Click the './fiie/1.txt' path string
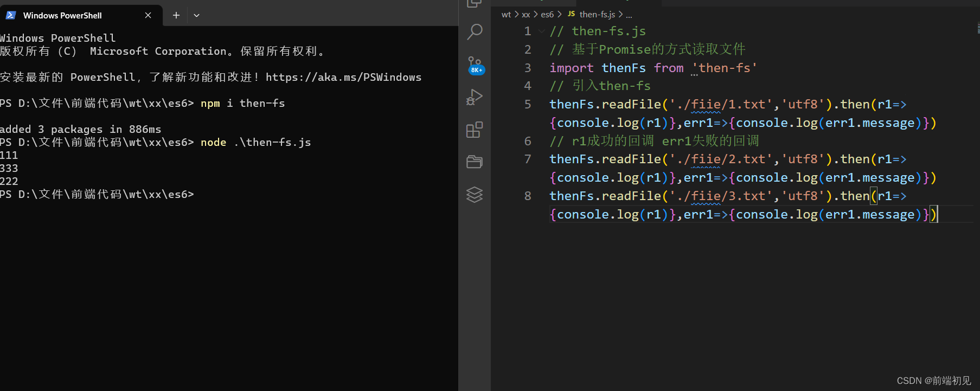 coord(721,104)
